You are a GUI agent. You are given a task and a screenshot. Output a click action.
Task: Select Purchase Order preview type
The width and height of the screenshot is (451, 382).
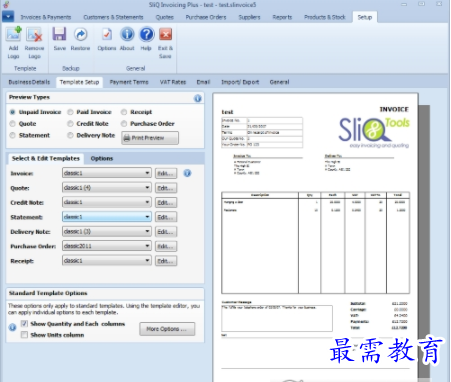[x=124, y=124]
